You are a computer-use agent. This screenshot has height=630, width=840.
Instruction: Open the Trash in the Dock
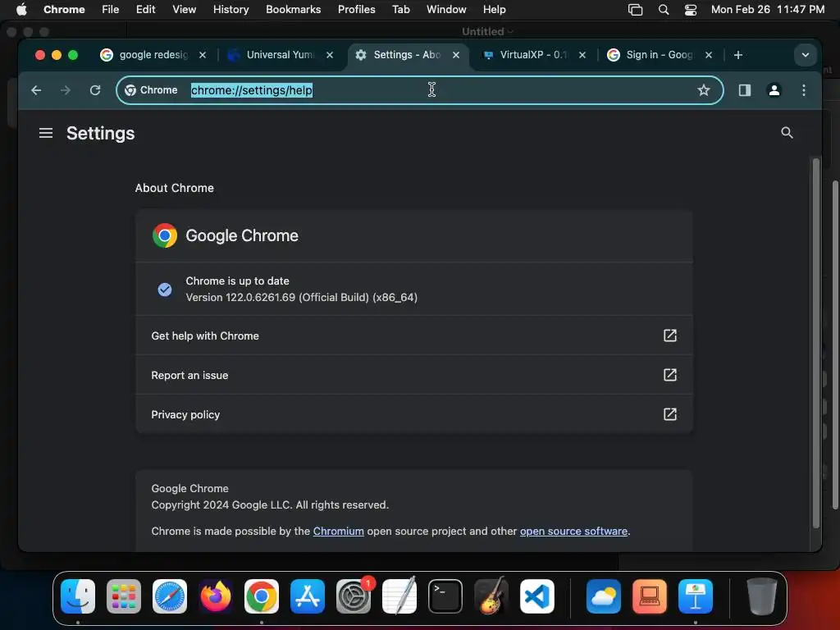762,596
